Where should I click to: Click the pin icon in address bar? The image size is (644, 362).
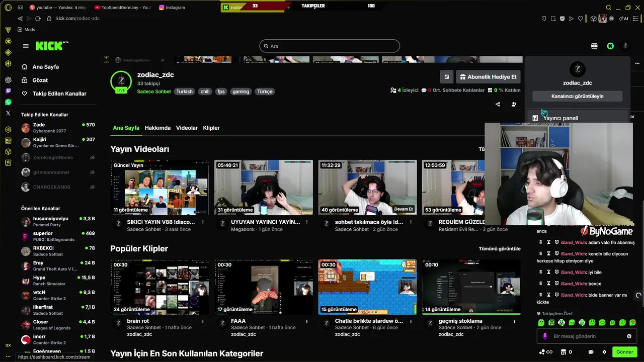click(x=544, y=19)
